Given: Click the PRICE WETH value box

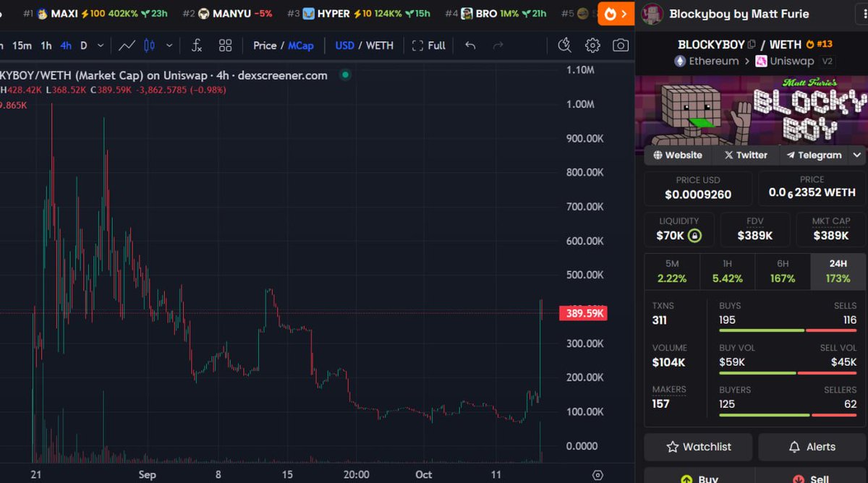Looking at the screenshot, I should click(812, 188).
